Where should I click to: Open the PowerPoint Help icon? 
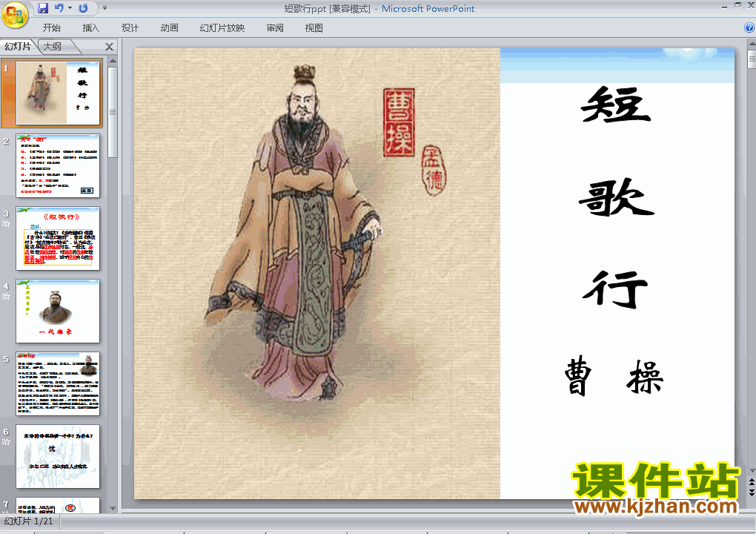(749, 27)
